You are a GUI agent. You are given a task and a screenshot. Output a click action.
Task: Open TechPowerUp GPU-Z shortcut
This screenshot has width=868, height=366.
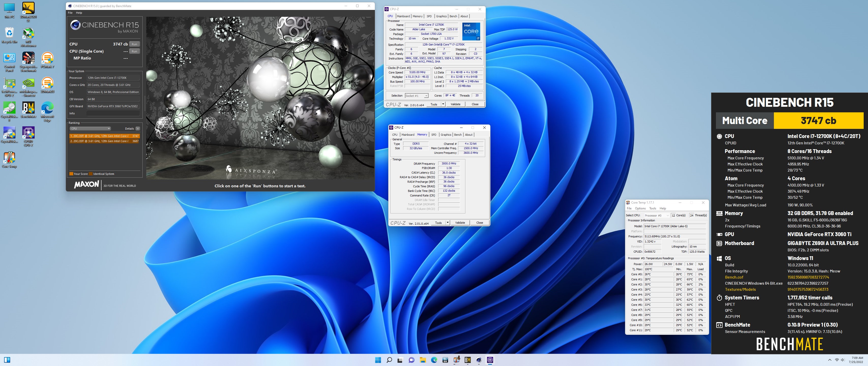coord(9,87)
